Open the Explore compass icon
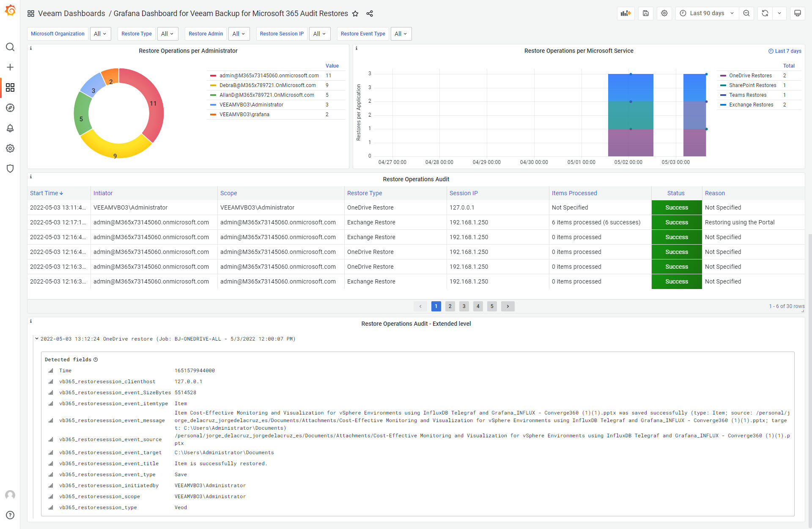This screenshot has width=812, height=529. (10, 108)
